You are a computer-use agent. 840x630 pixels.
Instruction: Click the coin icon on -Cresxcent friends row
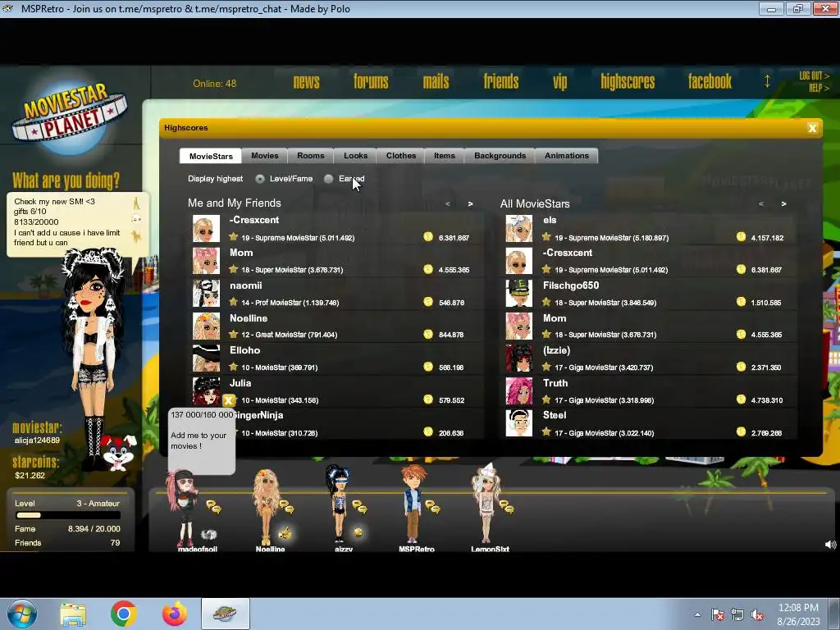tap(428, 237)
